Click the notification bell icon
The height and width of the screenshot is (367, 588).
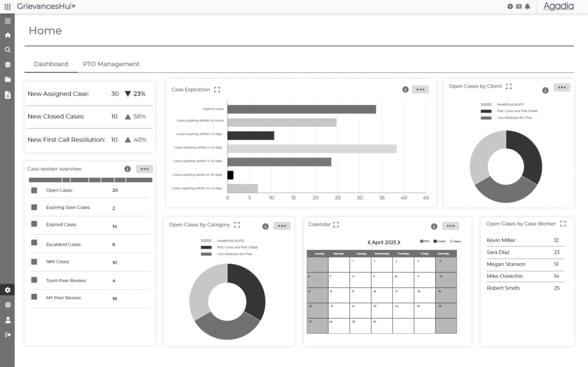pos(527,6)
